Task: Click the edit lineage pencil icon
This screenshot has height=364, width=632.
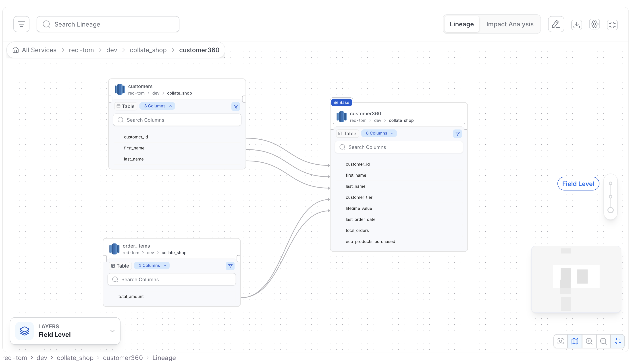Action: tap(556, 24)
